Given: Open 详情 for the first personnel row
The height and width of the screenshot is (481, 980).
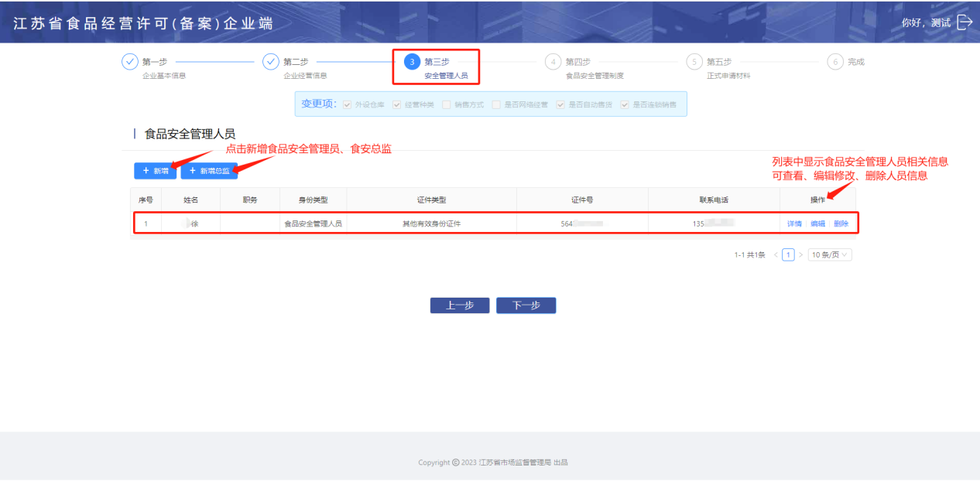Looking at the screenshot, I should tap(794, 223).
